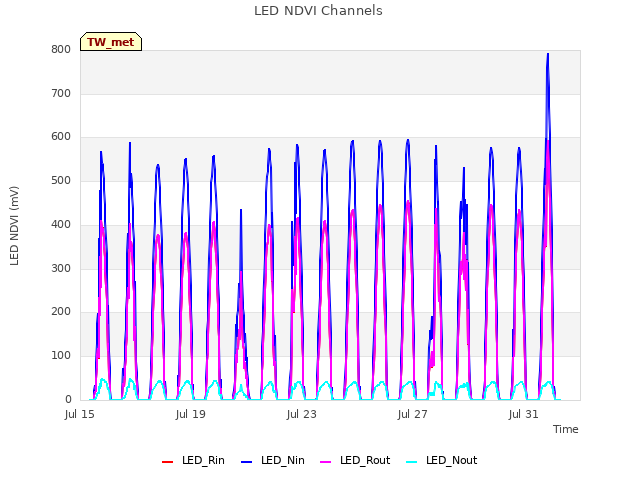Screen dimensions: 640x480
Task: Click the 500 y-axis tick label
Action: (x=61, y=180)
